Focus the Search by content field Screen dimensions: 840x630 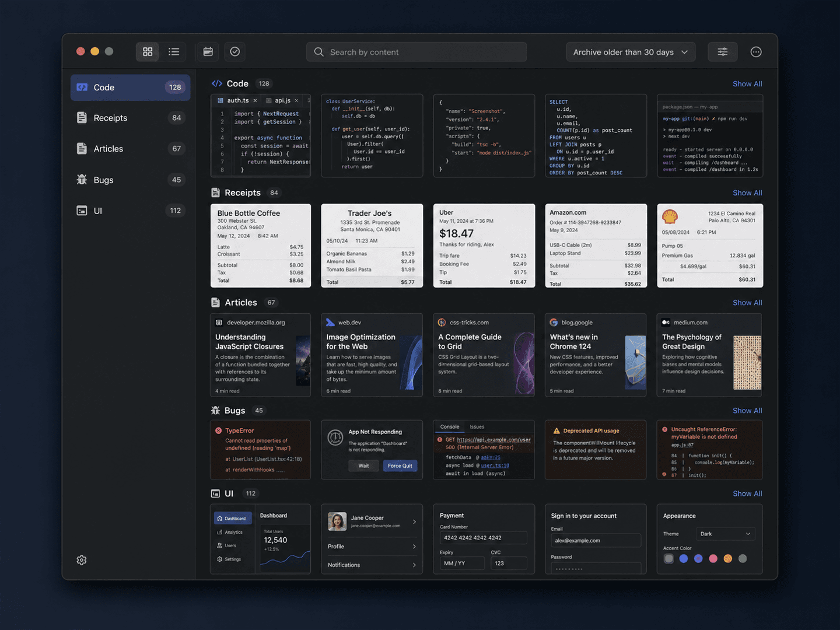pos(416,52)
